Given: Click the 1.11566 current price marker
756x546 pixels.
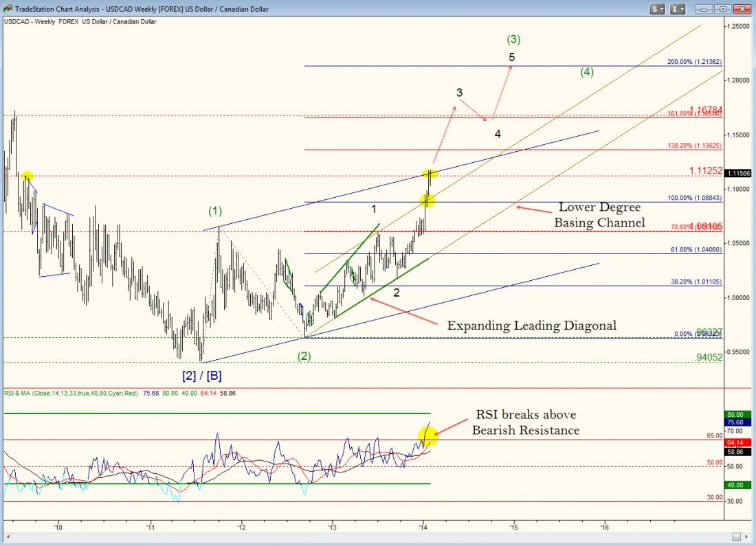Looking at the screenshot, I should 737,174.
